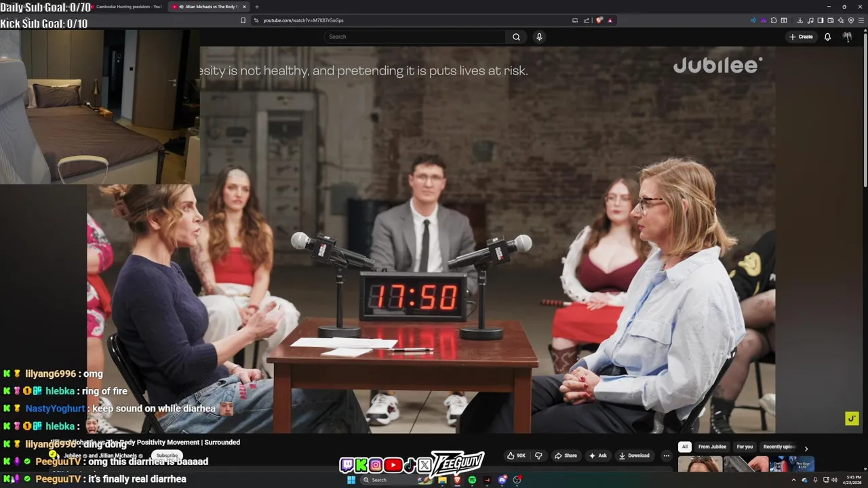
Task: Open the browser extensions puzzle icon
Action: tap(774, 20)
